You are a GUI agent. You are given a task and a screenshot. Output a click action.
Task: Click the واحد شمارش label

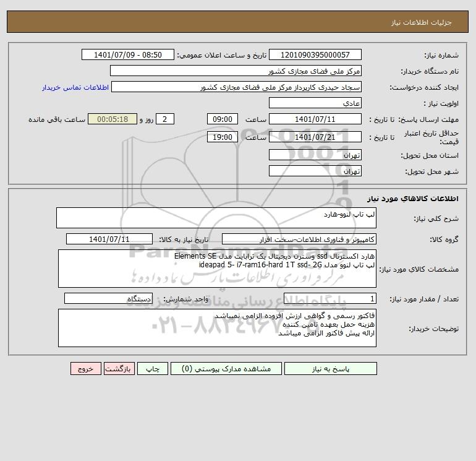186,299
